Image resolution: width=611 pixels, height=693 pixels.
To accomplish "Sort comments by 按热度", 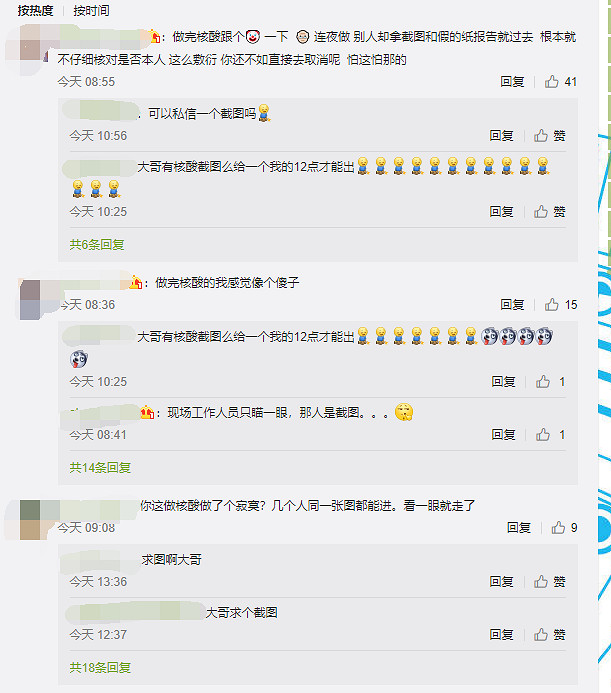I will [35, 10].
